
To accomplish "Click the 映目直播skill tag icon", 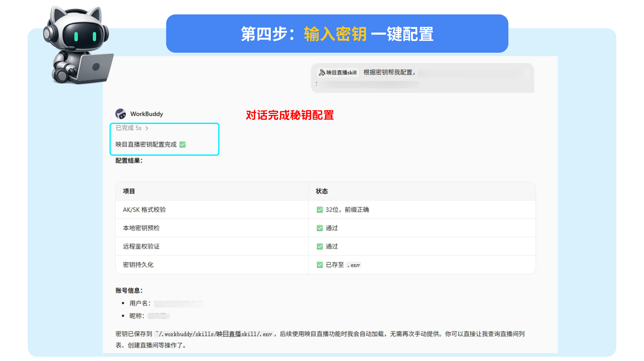I will coord(322,73).
